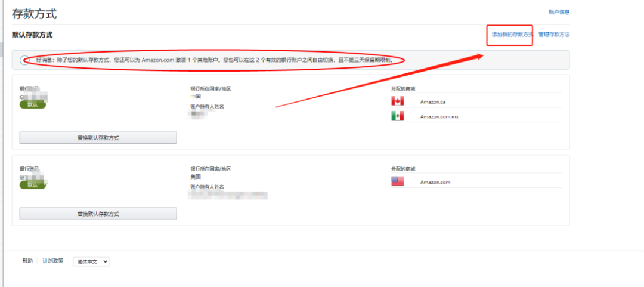Click 账户持有人姓名 label in the US account card
644x287 pixels.
tap(207, 187)
